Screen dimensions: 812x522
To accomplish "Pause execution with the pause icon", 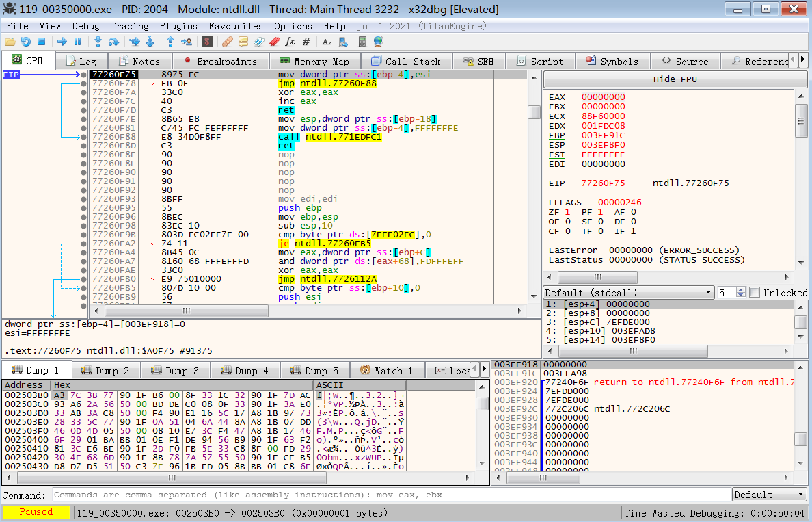I will click(78, 42).
